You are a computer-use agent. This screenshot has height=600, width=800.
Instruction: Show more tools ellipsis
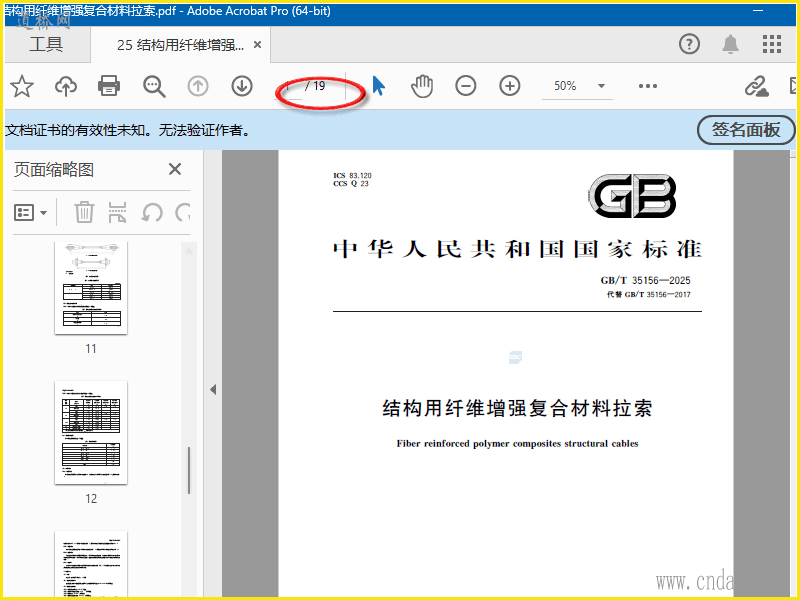647,86
